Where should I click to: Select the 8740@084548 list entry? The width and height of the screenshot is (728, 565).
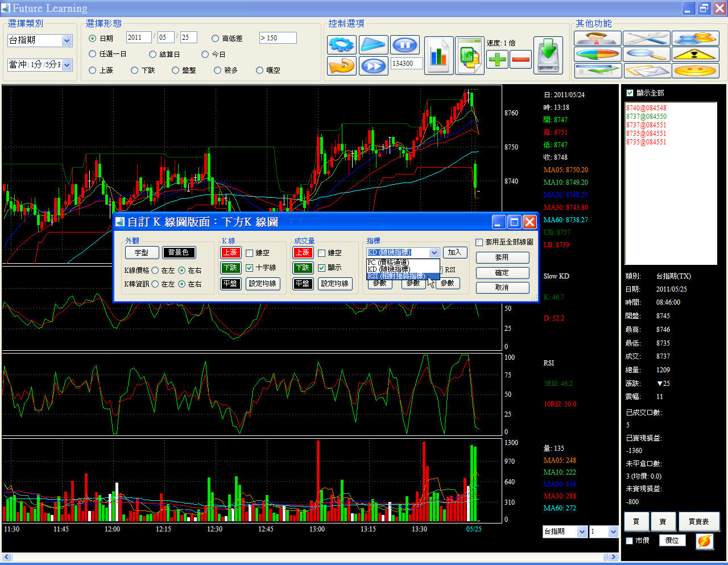pos(646,108)
